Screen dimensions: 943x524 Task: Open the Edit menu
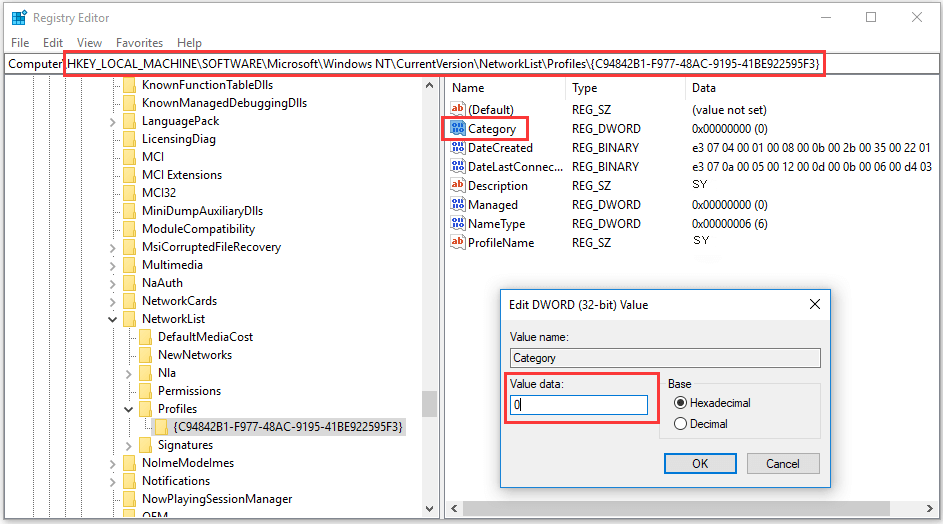(53, 43)
